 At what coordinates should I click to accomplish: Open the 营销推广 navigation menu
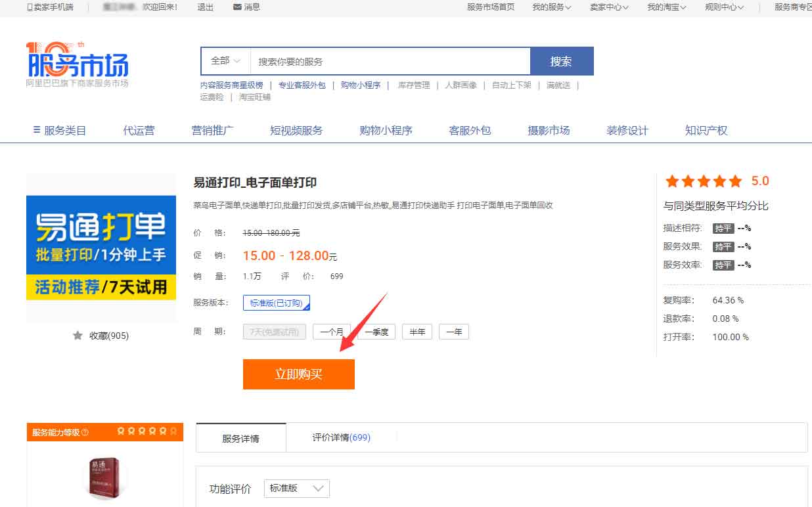(213, 130)
